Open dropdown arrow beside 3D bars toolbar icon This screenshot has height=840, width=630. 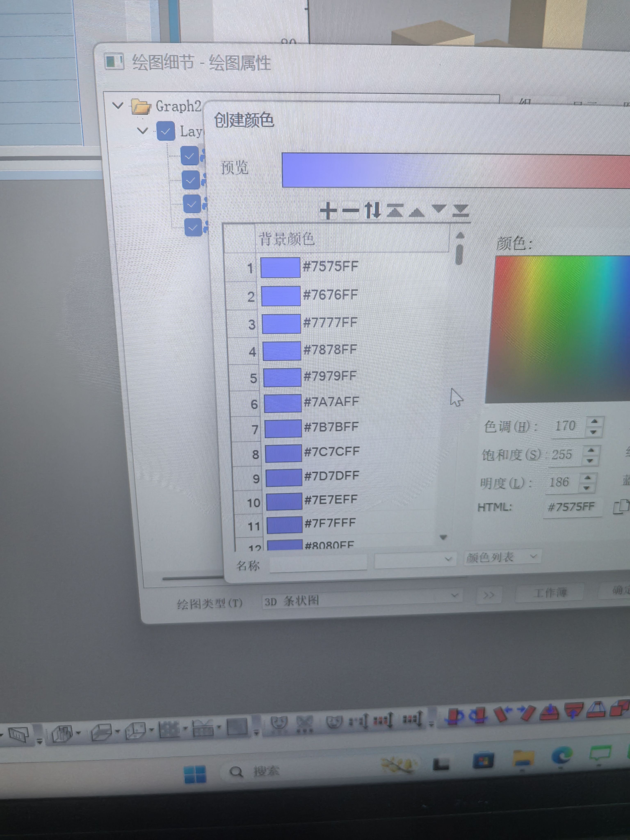pos(78,733)
